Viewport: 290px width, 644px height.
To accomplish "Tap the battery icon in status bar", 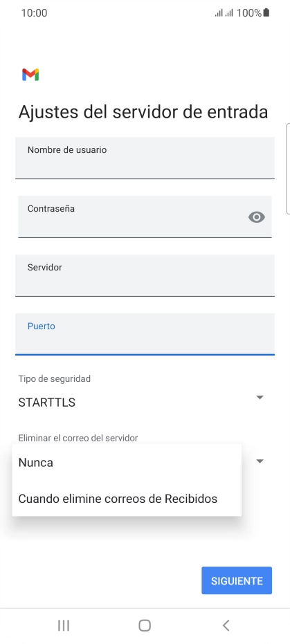I will point(266,12).
